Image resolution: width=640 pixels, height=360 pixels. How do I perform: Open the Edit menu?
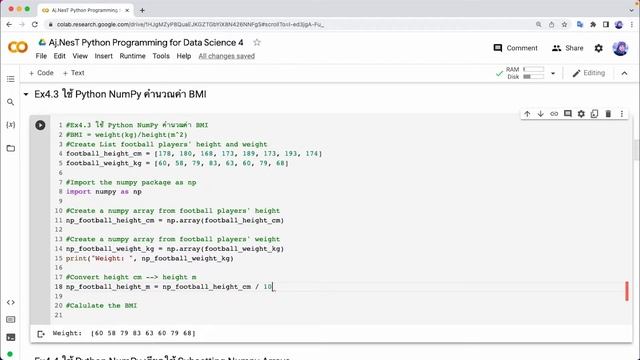60,56
